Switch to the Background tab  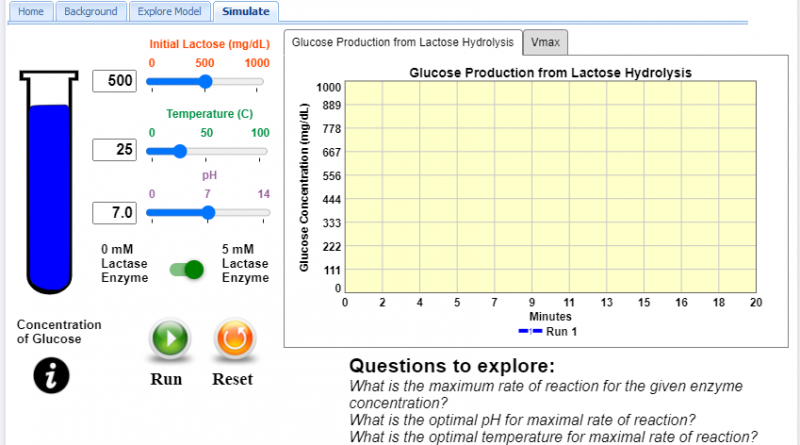(x=91, y=11)
